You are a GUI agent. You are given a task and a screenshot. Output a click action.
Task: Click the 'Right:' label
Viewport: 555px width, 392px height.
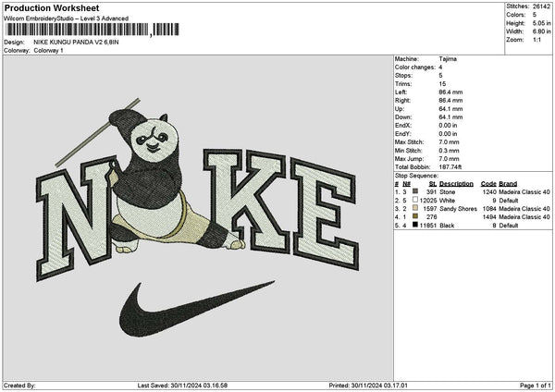(x=402, y=101)
